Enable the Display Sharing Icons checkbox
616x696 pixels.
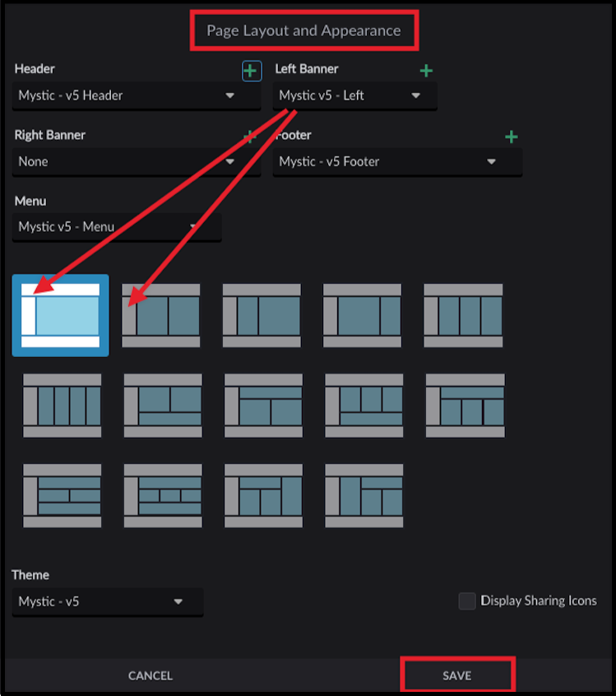click(x=467, y=601)
